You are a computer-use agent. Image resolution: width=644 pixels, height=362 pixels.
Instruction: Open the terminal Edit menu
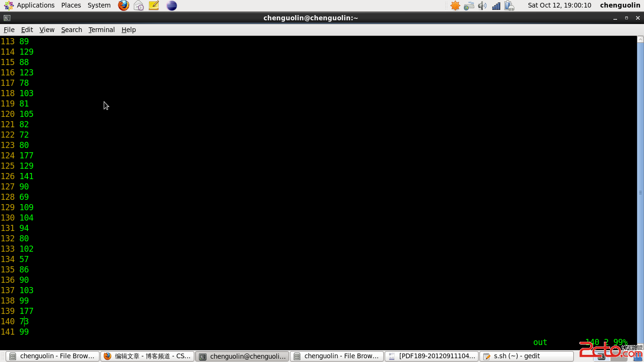click(x=27, y=30)
